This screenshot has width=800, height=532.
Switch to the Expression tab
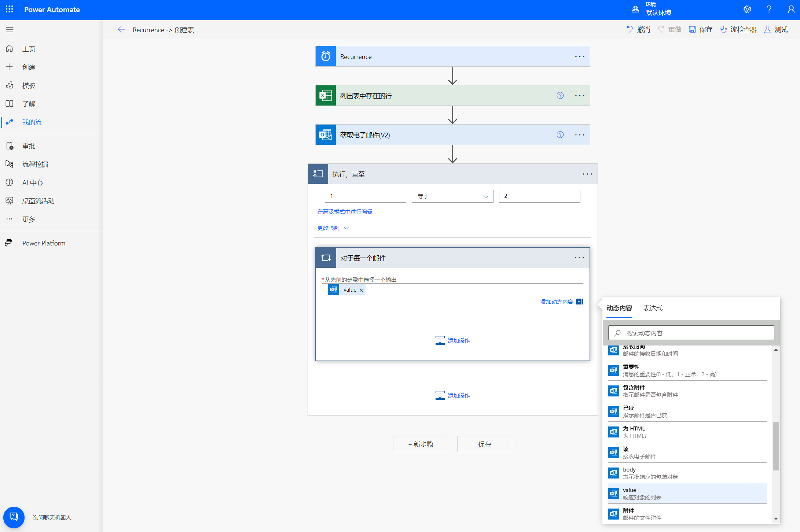click(x=653, y=308)
